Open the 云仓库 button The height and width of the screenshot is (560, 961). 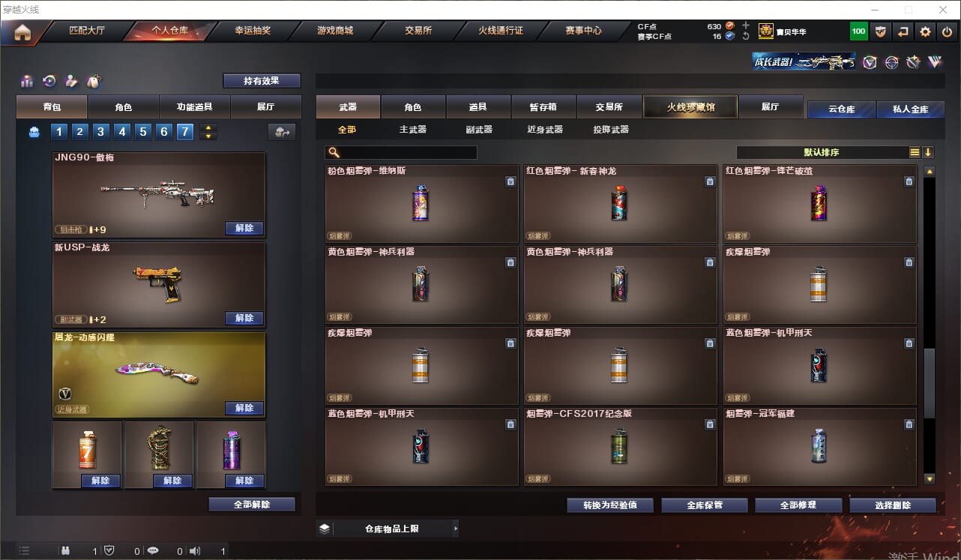click(x=841, y=109)
